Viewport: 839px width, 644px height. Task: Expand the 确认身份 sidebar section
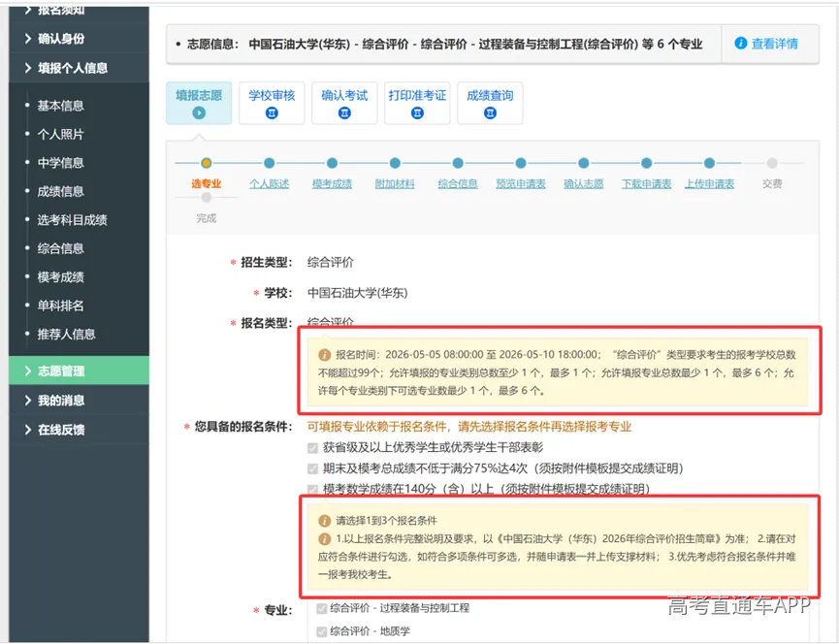[x=79, y=39]
